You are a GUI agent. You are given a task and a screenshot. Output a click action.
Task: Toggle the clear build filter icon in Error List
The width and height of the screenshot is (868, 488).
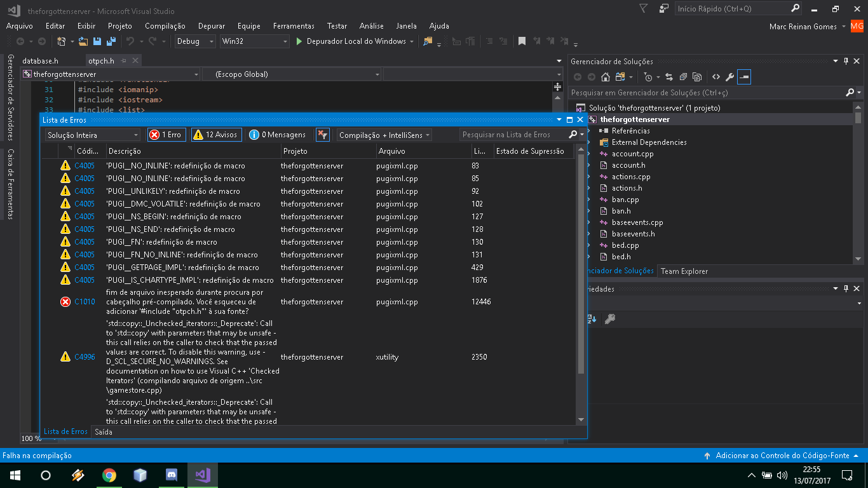point(323,135)
